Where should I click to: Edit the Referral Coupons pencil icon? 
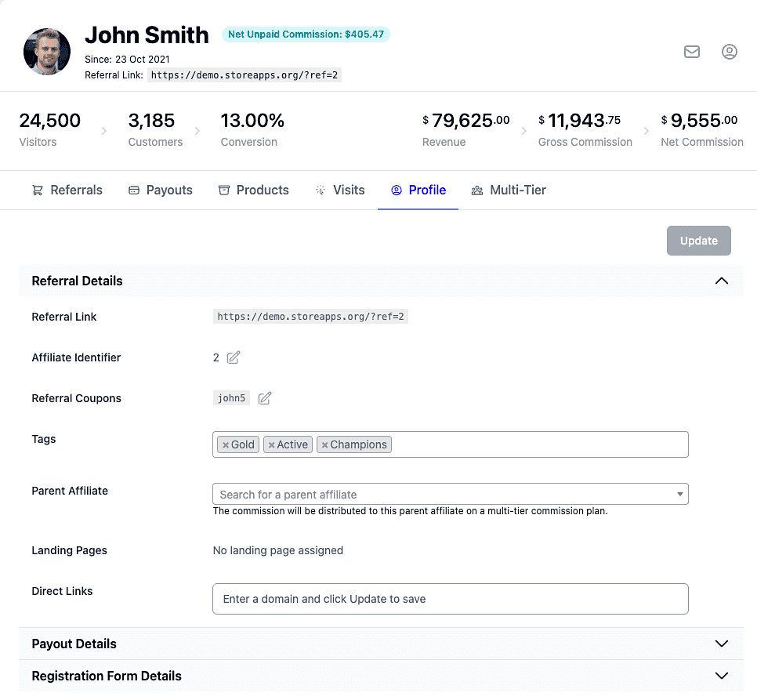(x=265, y=397)
